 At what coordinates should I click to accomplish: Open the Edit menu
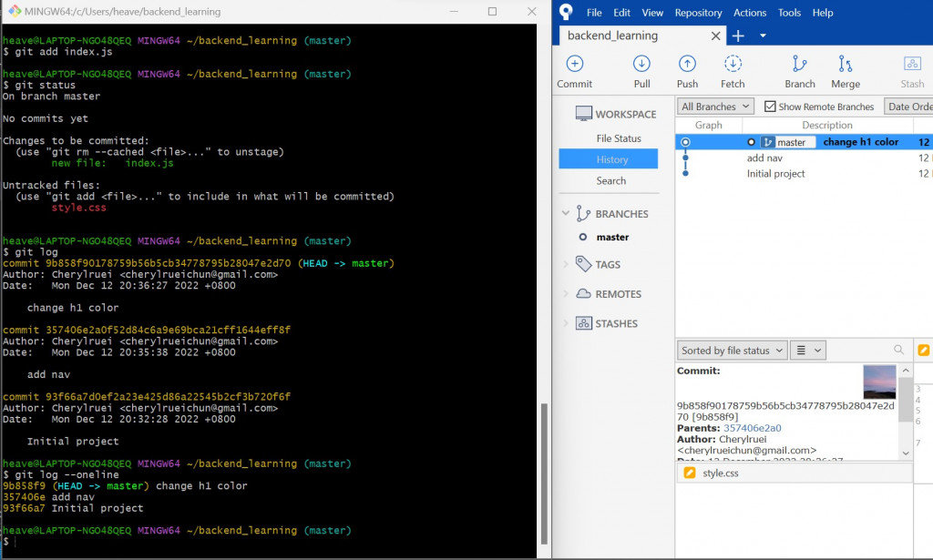click(621, 13)
